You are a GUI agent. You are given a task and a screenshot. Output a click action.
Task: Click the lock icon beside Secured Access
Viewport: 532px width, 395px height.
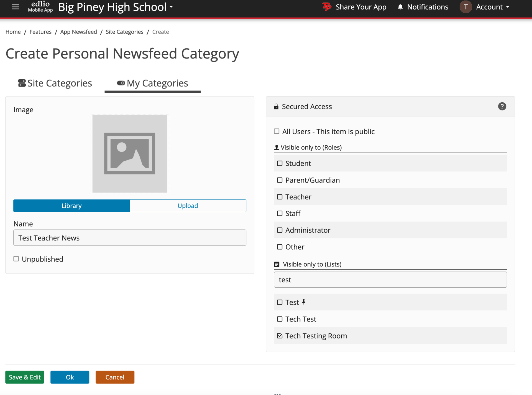pos(276,106)
